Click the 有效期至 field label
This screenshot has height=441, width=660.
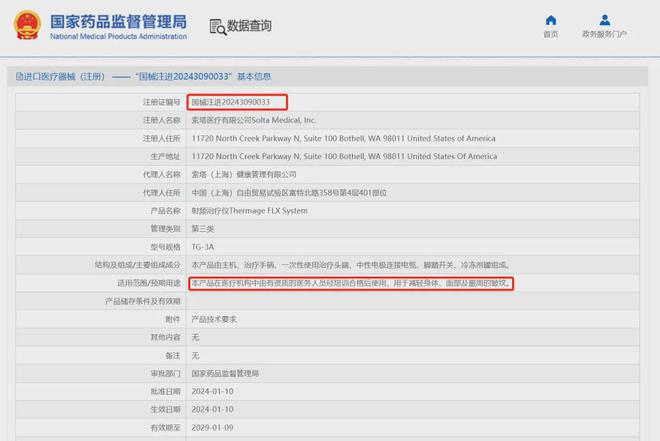(165, 428)
